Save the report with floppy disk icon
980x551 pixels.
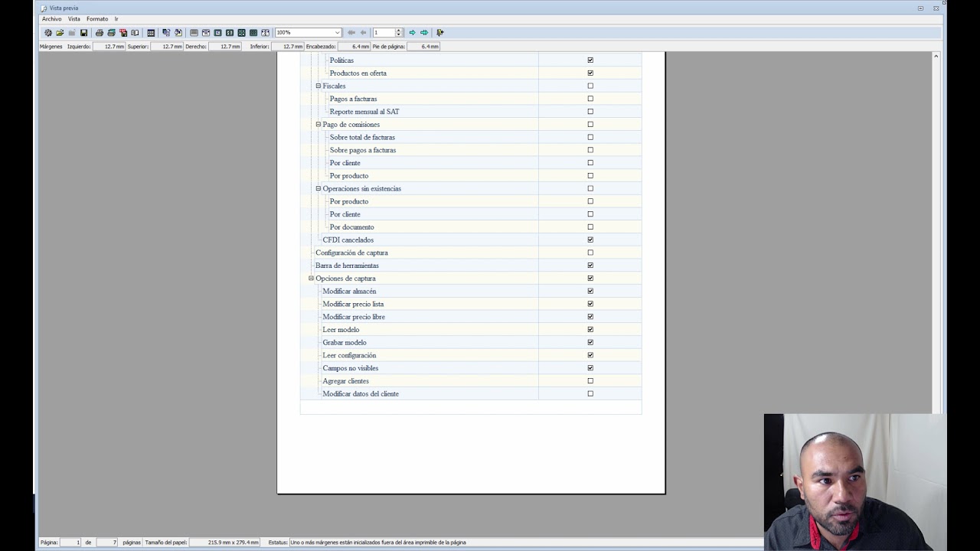point(83,33)
